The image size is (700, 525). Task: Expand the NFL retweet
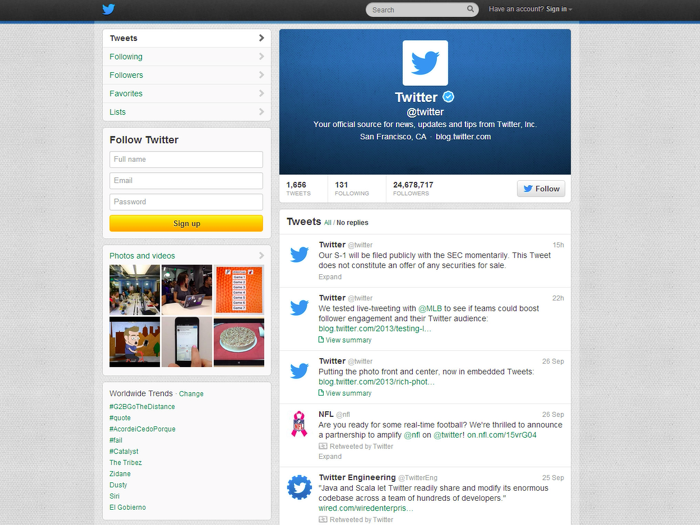[330, 456]
